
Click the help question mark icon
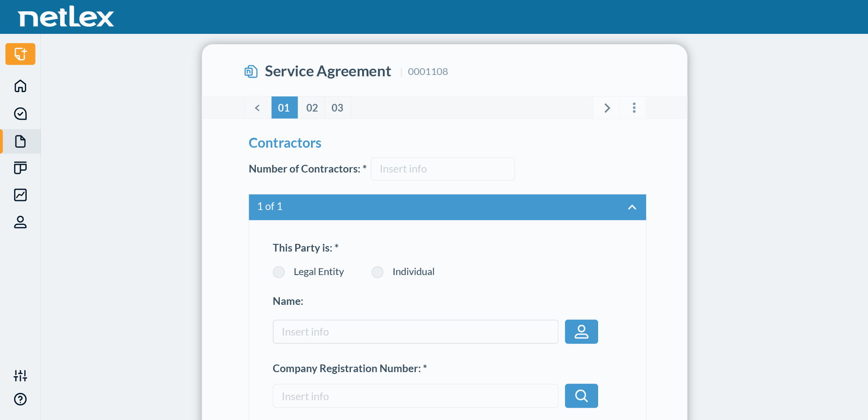click(x=20, y=400)
